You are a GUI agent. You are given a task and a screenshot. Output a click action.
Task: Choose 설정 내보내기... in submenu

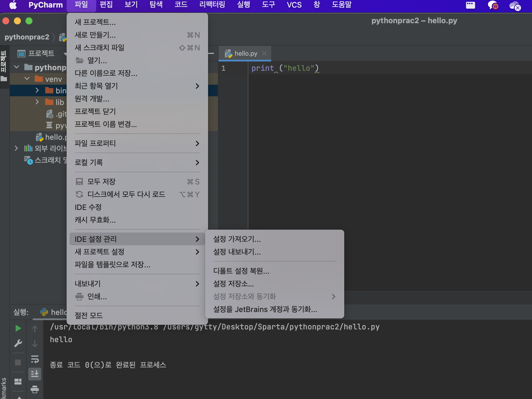point(274,252)
